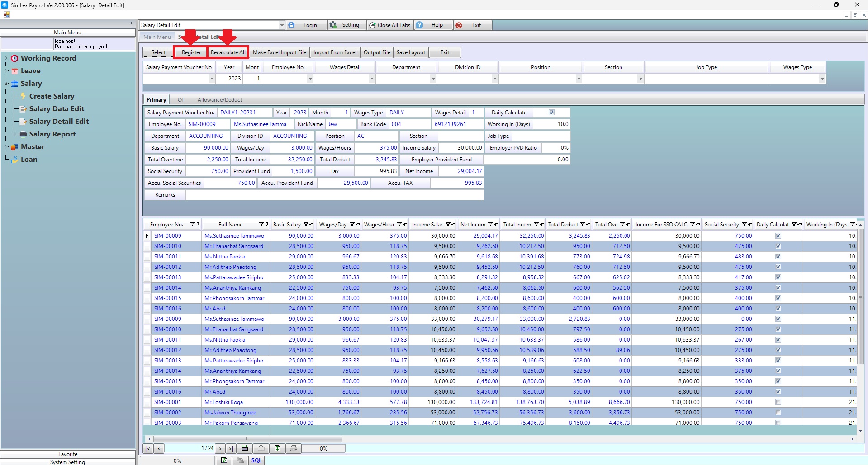Click the Import From Excel button
868x465 pixels.
(x=335, y=52)
